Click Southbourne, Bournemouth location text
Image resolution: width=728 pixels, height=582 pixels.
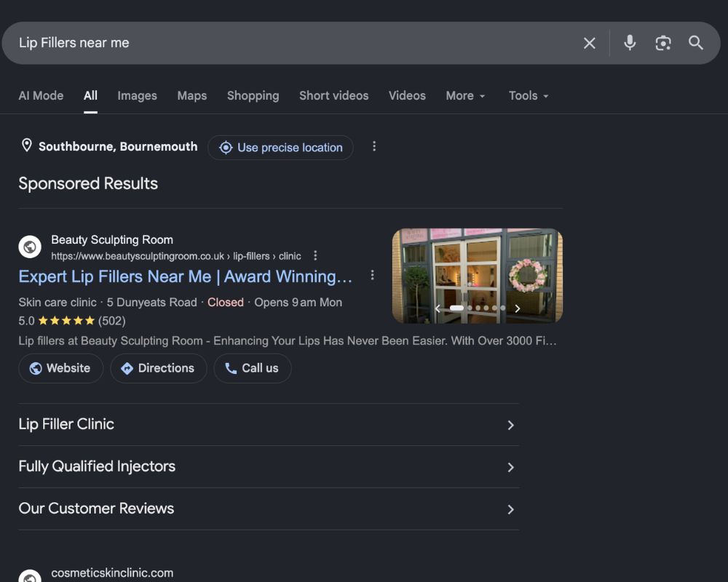tap(118, 147)
